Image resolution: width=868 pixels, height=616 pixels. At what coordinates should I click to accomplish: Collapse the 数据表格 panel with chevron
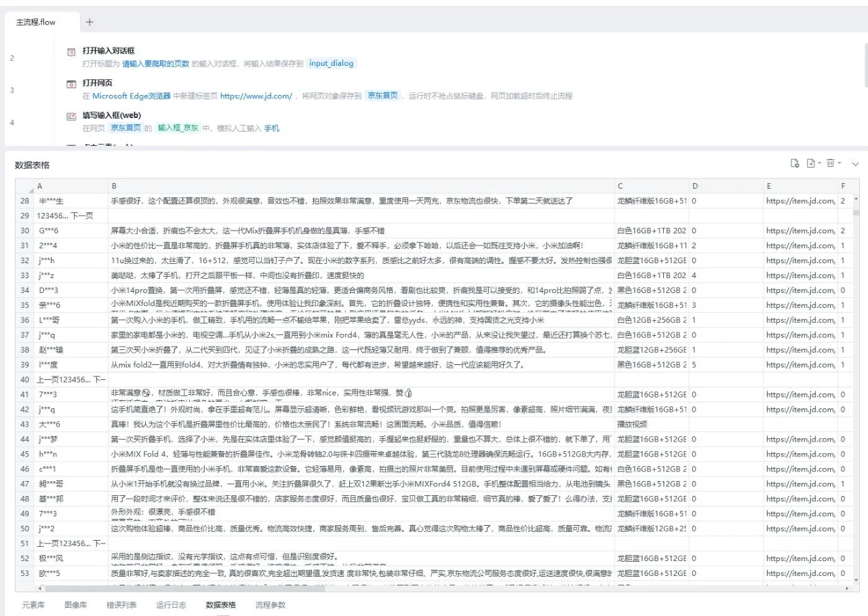[x=855, y=164]
